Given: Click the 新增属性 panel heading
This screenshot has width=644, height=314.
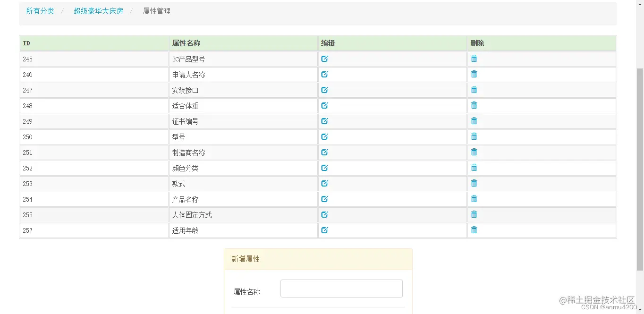Looking at the screenshot, I should point(318,259).
